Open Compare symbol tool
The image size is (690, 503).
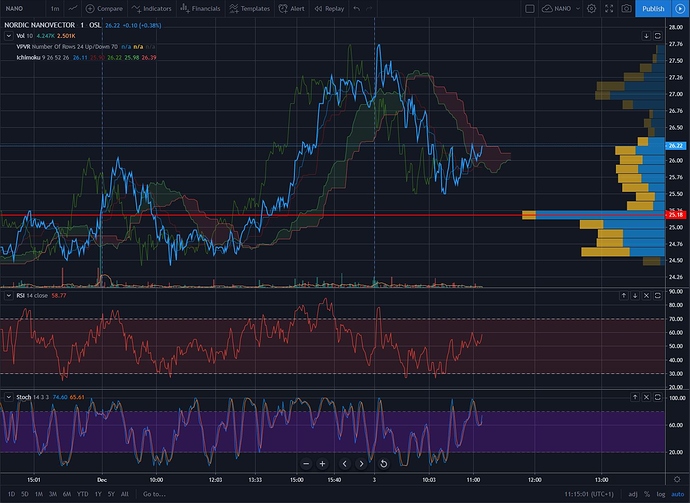click(x=104, y=8)
